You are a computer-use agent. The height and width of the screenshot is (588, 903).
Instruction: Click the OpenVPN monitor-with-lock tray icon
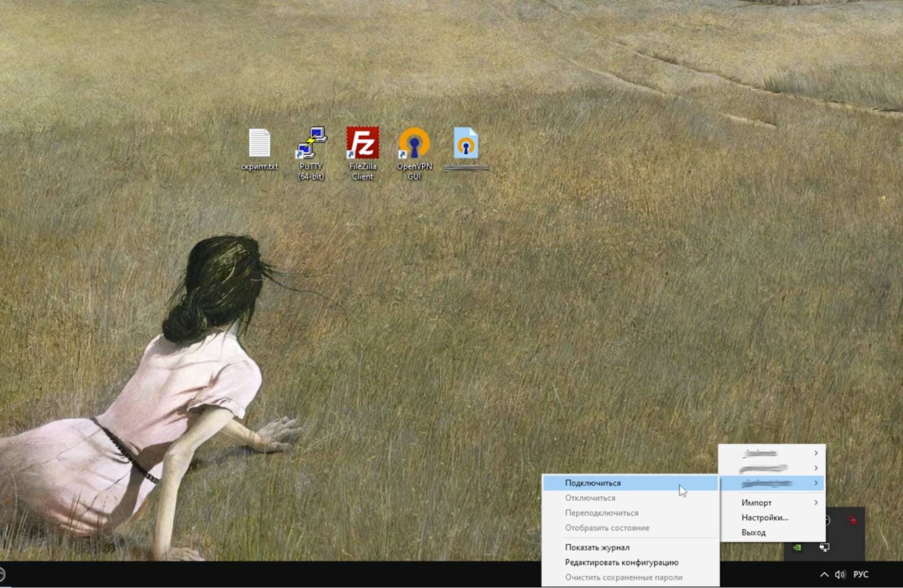pos(825,547)
